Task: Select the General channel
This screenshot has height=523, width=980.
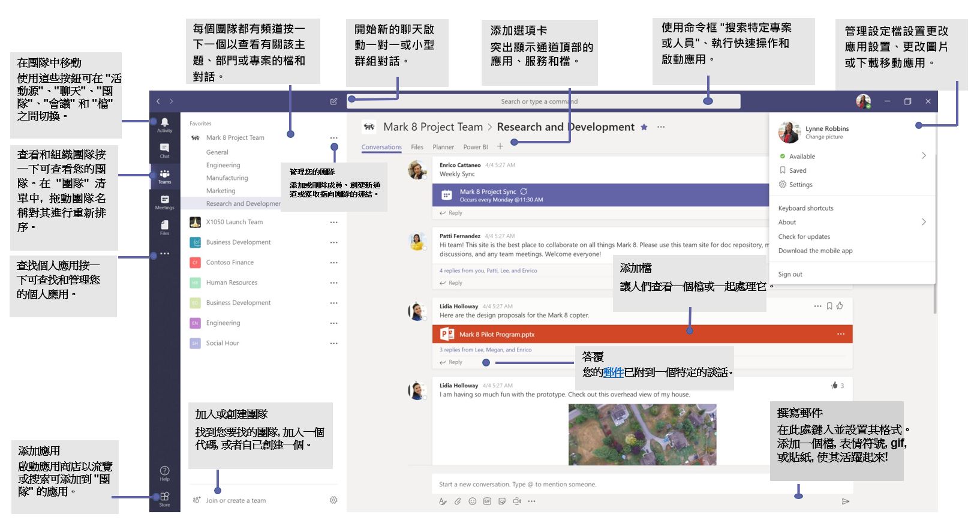Action: tap(217, 152)
